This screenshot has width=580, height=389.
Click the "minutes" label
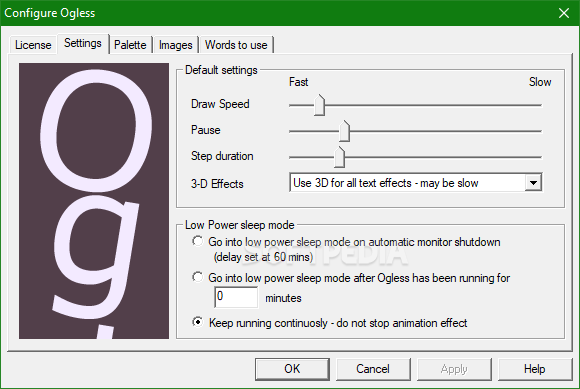coord(283,298)
